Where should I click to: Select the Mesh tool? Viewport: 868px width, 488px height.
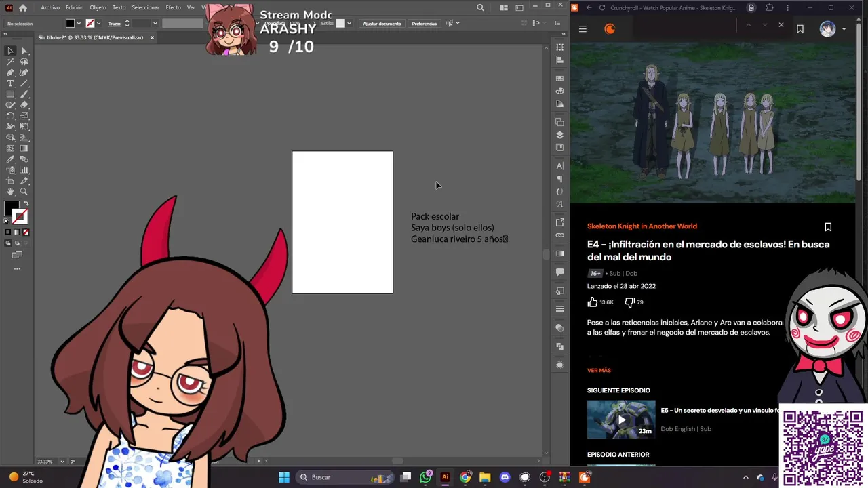(10, 148)
